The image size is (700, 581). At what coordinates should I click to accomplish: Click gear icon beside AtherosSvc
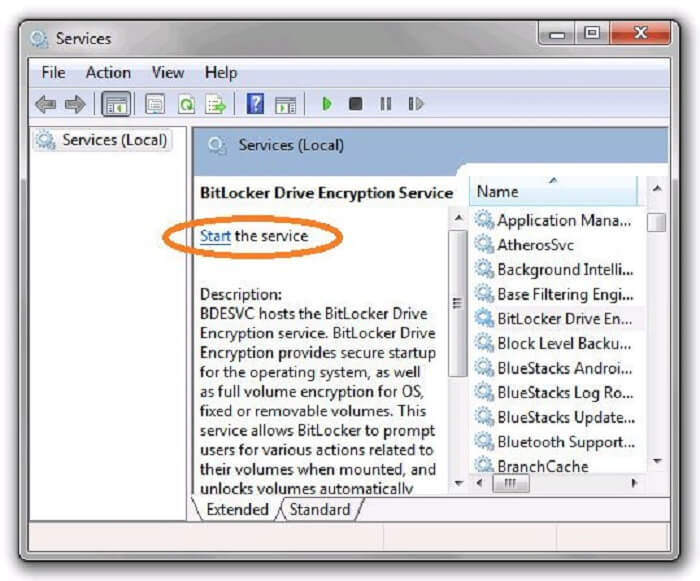[483, 245]
